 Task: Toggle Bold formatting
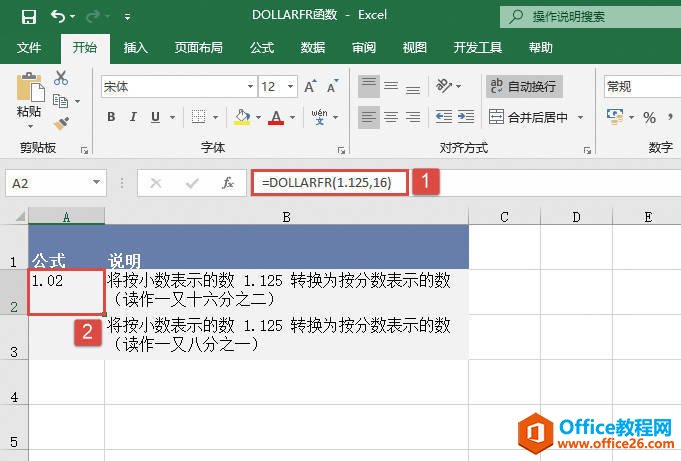click(x=111, y=116)
